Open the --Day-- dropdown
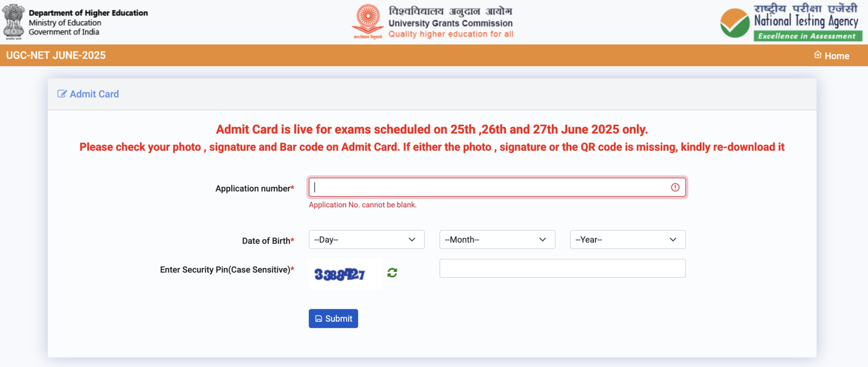 366,239
